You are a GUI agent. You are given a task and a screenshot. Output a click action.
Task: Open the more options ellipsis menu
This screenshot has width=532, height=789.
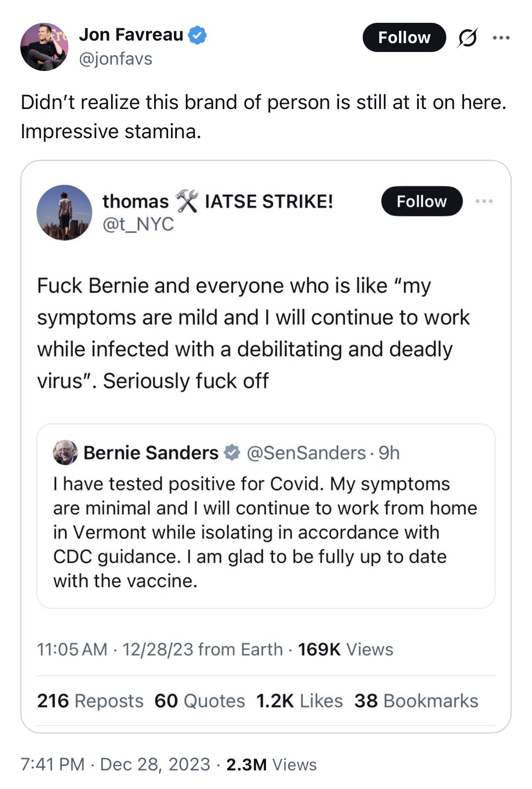click(501, 38)
